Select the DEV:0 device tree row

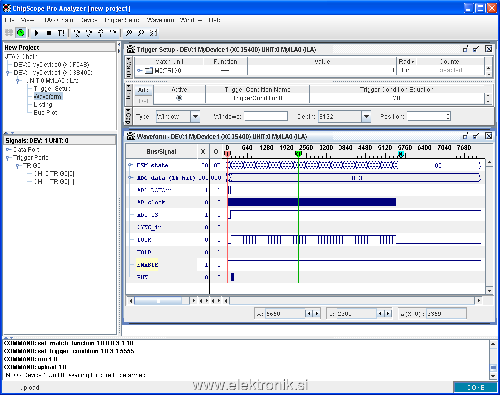[x=51, y=65]
